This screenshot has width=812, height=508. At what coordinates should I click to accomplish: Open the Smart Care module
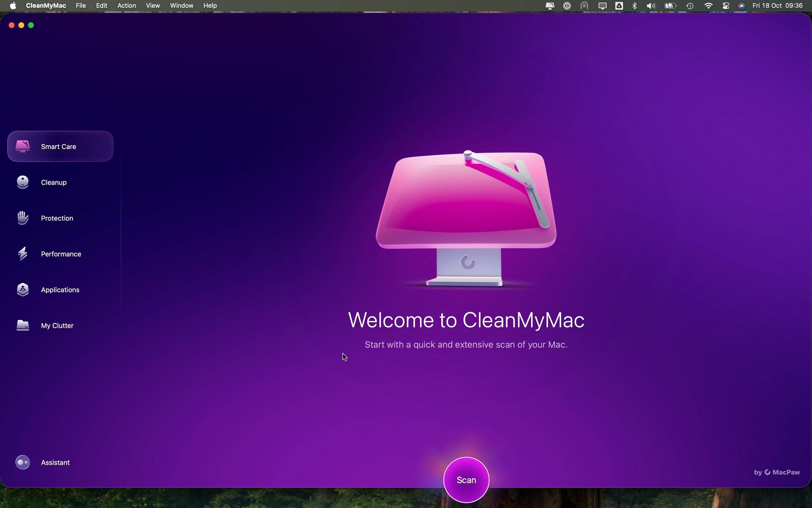tap(60, 147)
